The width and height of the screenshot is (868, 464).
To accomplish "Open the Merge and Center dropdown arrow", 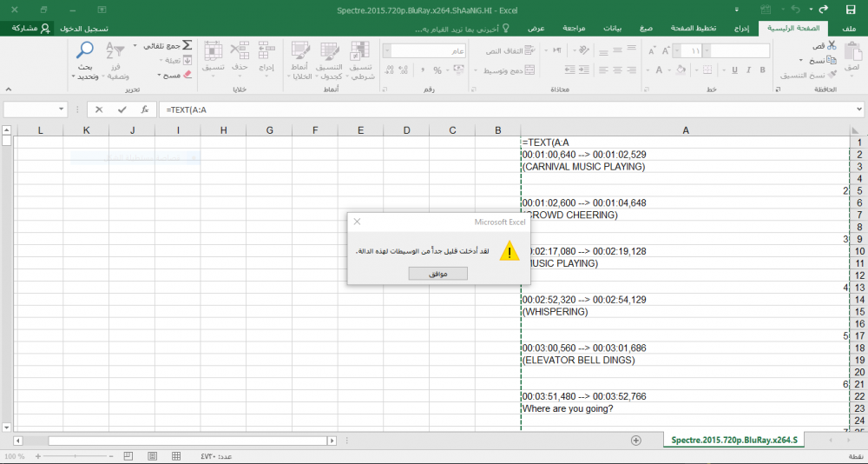I will coord(476,70).
